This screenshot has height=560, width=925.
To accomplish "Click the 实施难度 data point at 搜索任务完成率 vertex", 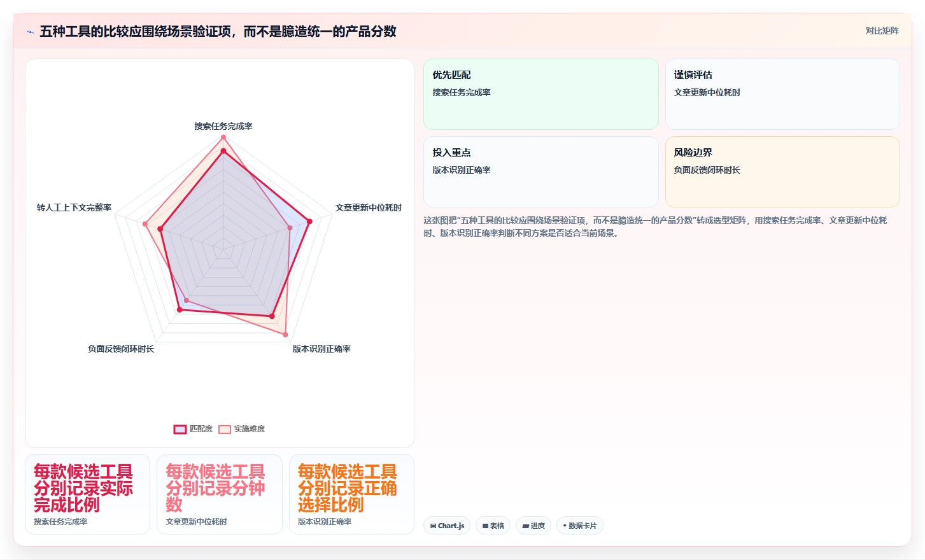I will (223, 137).
